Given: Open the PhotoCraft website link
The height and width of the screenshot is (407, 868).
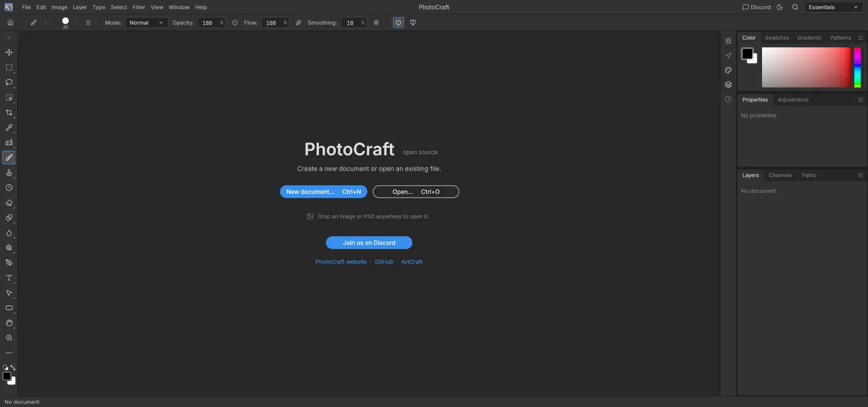Looking at the screenshot, I should pos(341,262).
